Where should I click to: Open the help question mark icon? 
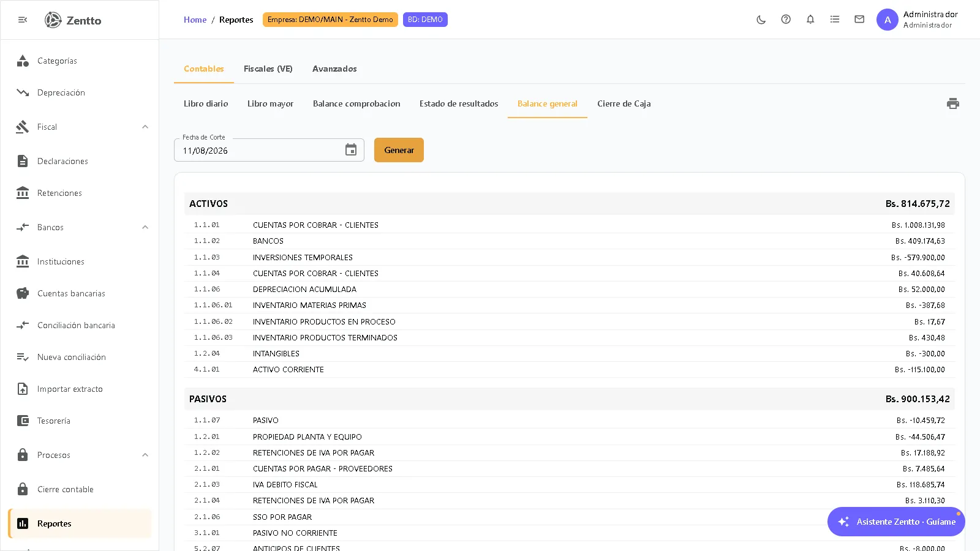tap(786, 20)
